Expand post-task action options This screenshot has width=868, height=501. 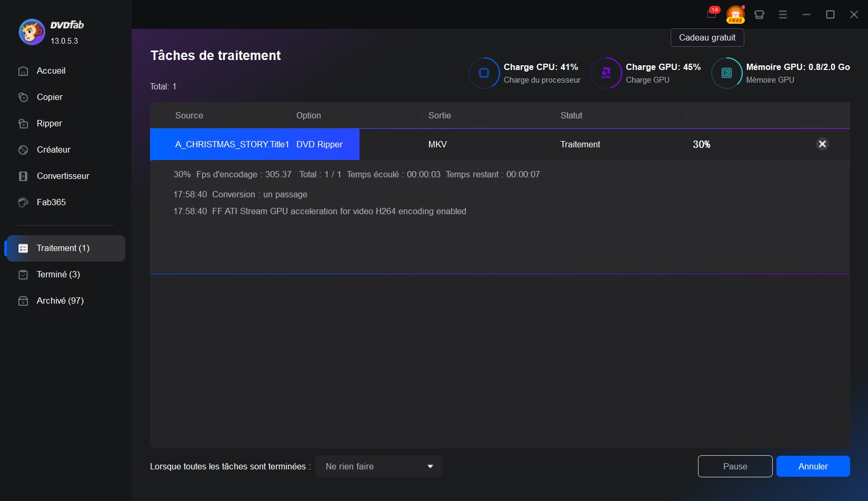430,466
